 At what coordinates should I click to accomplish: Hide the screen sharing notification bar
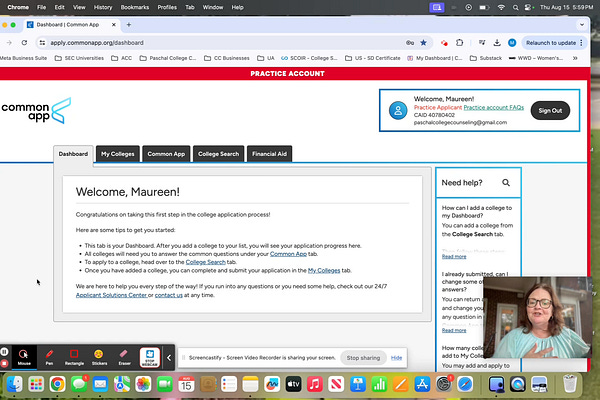396,358
